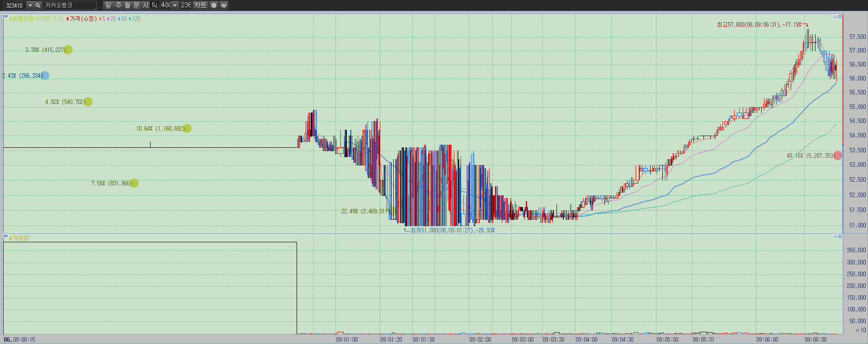The width and height of the screenshot is (868, 344).
Task: Click the 51,000 price axis label
Action: [858, 225]
